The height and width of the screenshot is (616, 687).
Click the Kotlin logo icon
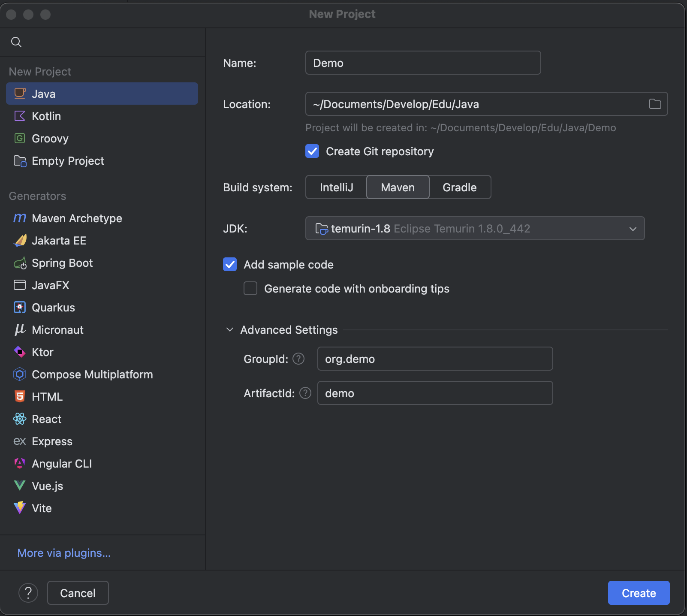click(20, 116)
